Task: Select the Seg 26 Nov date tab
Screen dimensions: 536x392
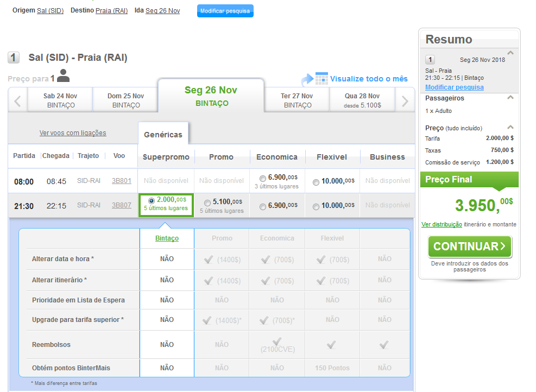Action: [x=211, y=96]
